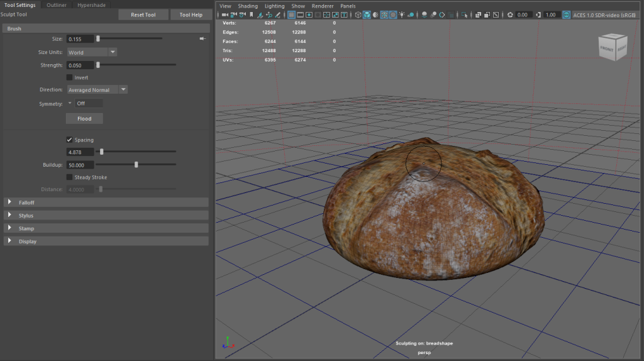Click the Reset Tool button
This screenshot has width=644, height=361.
[143, 14]
